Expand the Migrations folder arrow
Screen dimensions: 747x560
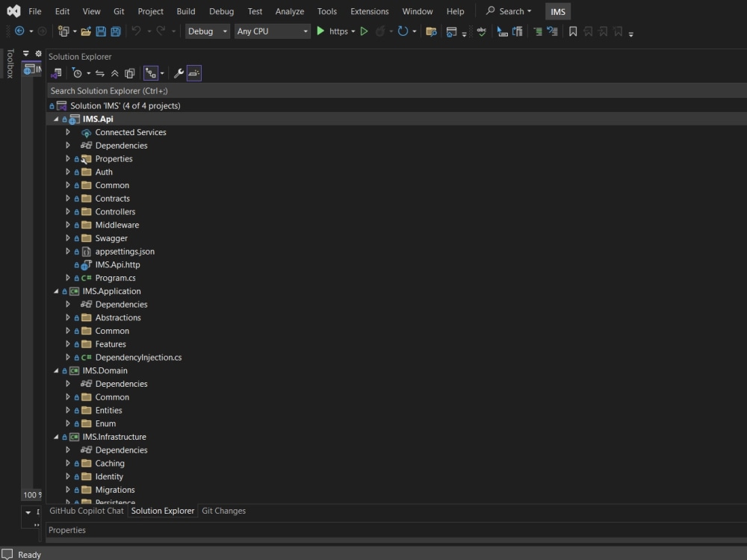tap(68, 490)
